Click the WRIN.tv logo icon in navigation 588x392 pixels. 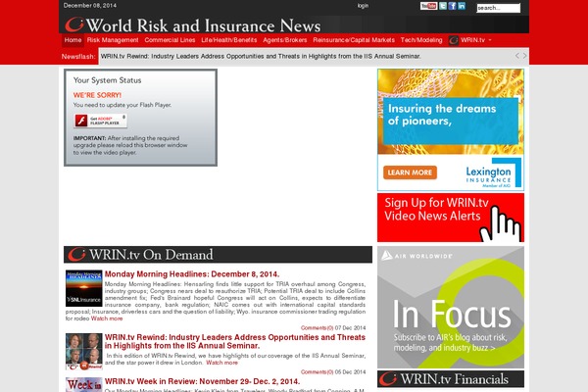point(454,40)
